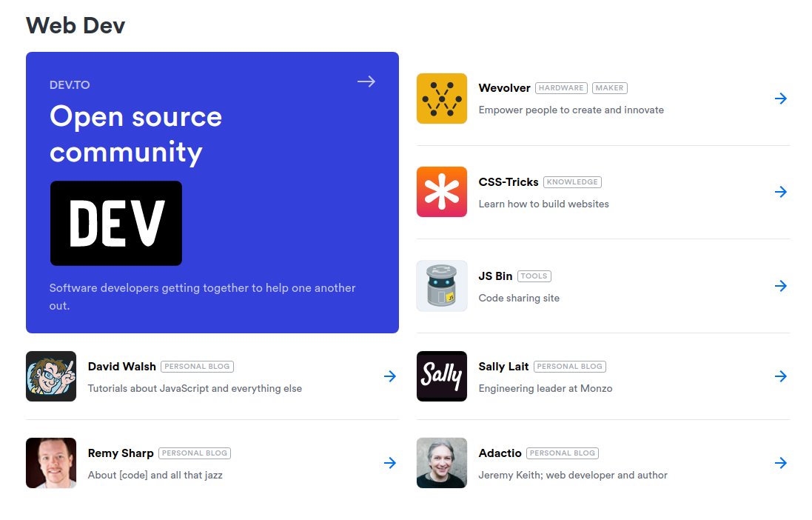
Task: Follow the blue arrow for JS Bin
Action: [781, 286]
